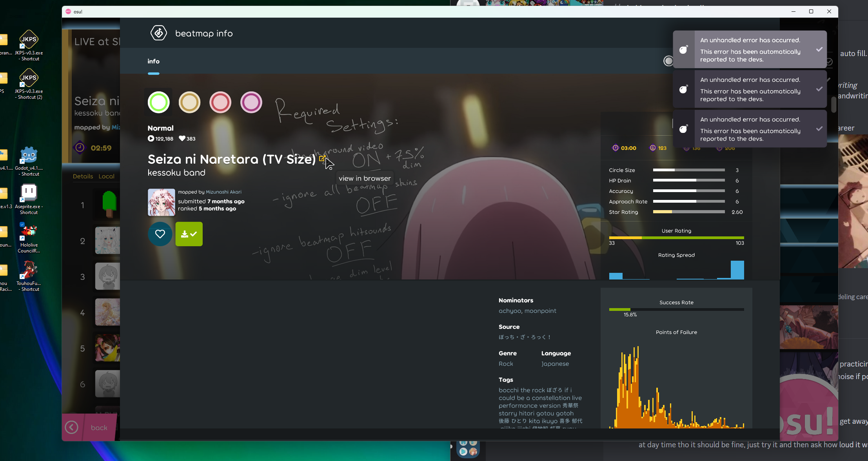Select the tan second difficulty circle
868x461 pixels.
(189, 102)
